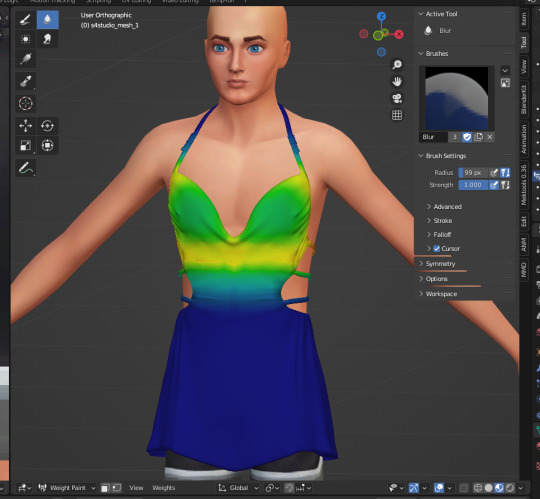The width and height of the screenshot is (540, 499).
Task: Toggle the camera view icon
Action: [x=397, y=98]
